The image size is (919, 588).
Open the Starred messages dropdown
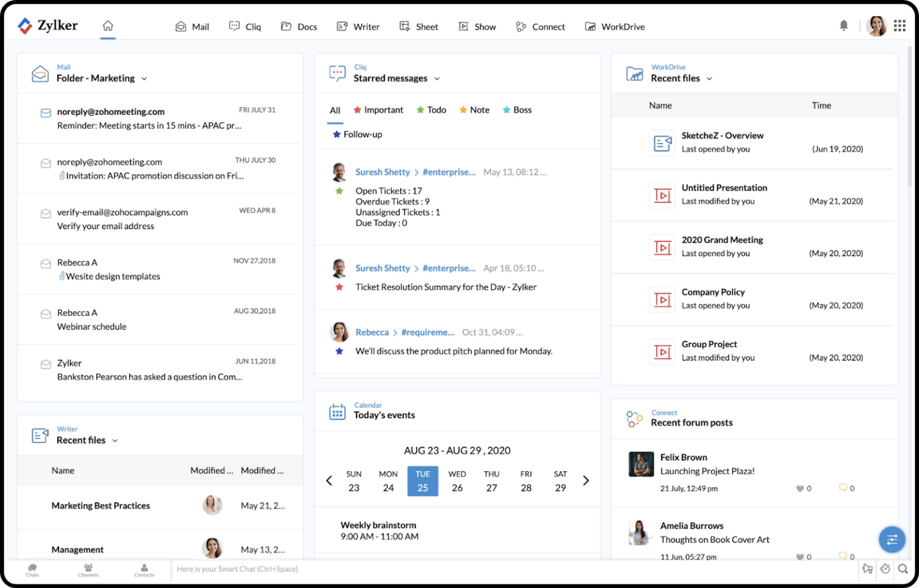437,78
